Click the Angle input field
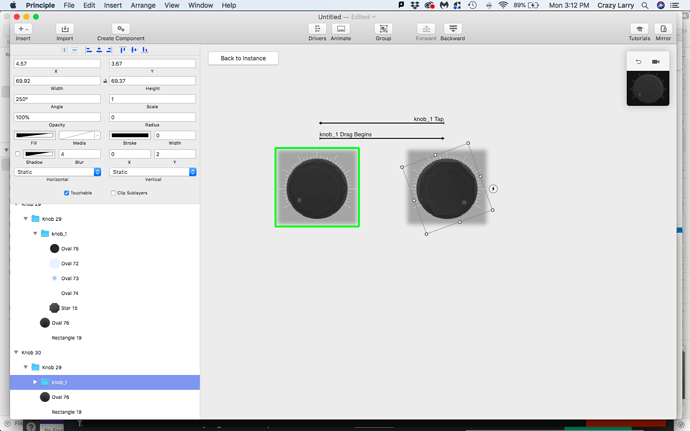This screenshot has width=690, height=431. [x=57, y=99]
